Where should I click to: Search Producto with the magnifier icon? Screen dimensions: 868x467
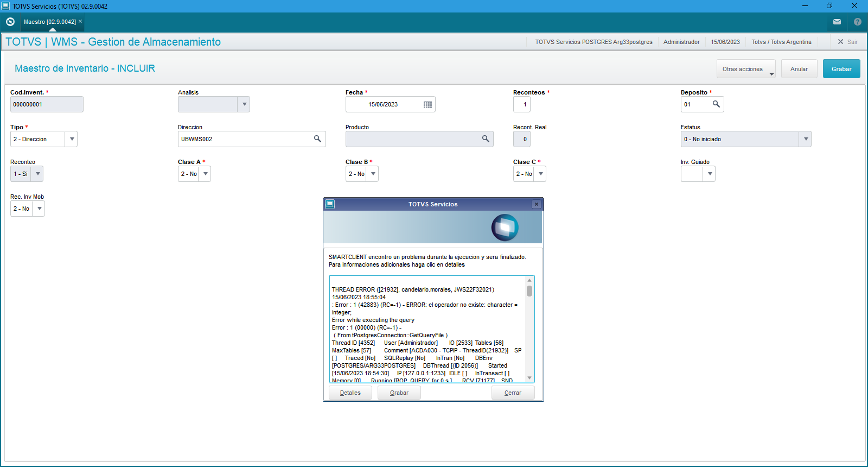click(x=486, y=139)
